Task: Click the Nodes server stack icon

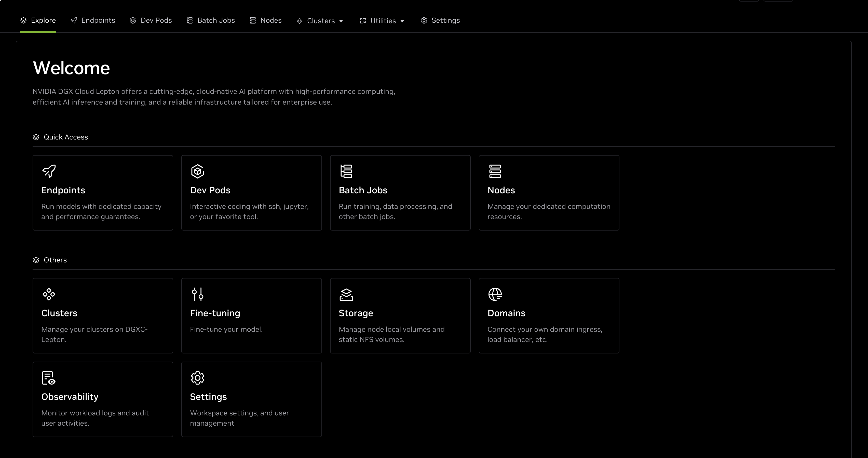Action: (495, 171)
